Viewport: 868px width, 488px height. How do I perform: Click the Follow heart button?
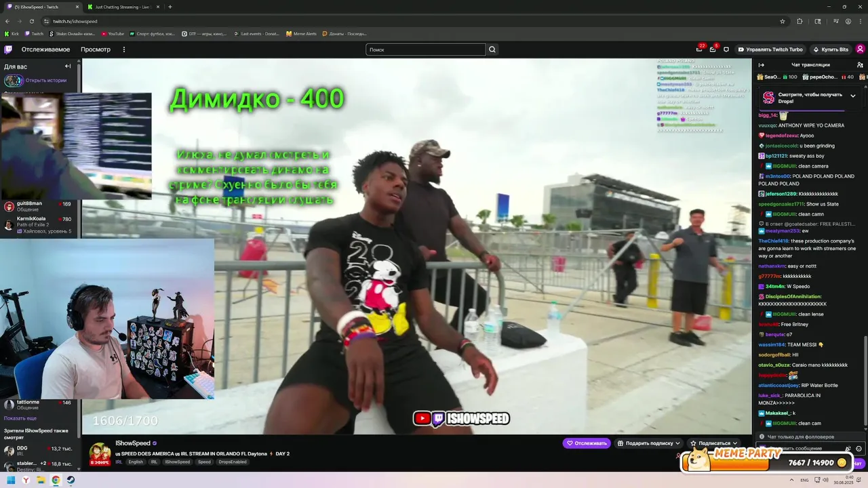tap(587, 443)
